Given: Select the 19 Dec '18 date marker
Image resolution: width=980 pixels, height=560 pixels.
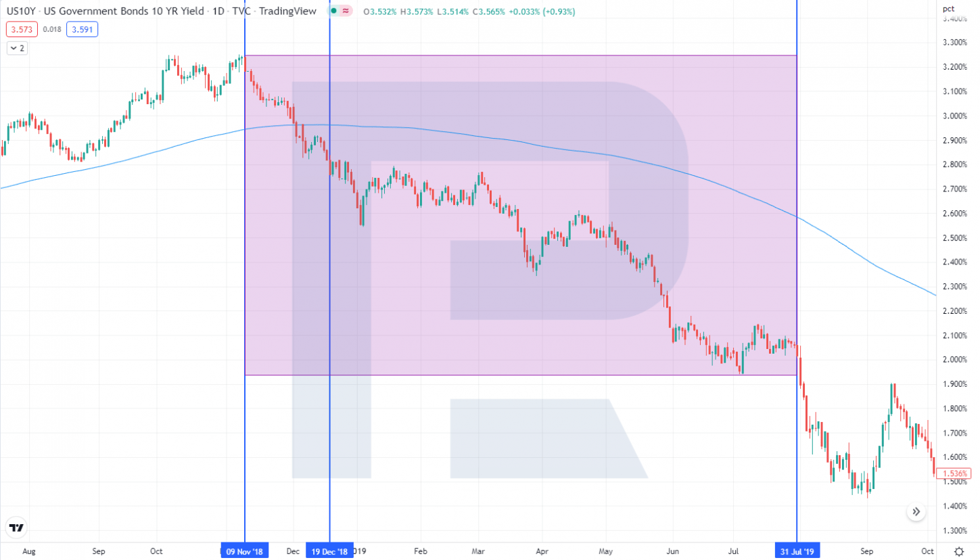Looking at the screenshot, I should click(x=330, y=551).
